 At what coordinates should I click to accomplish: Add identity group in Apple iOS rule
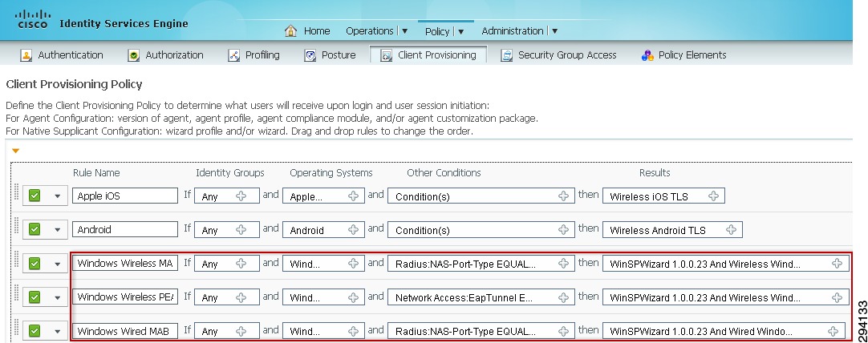click(x=241, y=196)
